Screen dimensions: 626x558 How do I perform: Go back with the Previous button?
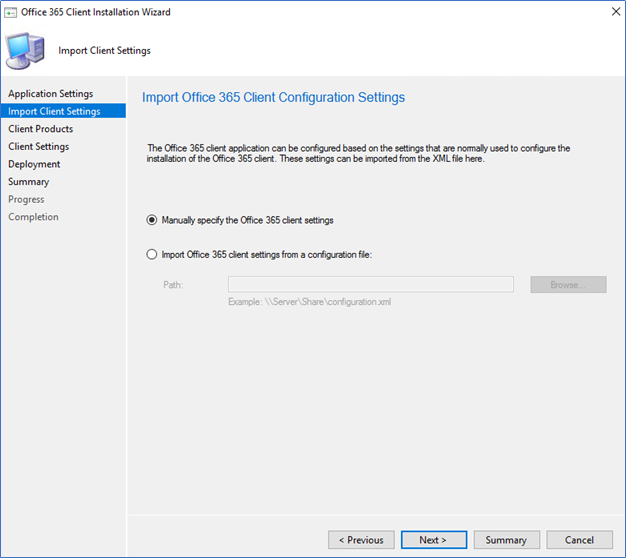[x=361, y=540]
